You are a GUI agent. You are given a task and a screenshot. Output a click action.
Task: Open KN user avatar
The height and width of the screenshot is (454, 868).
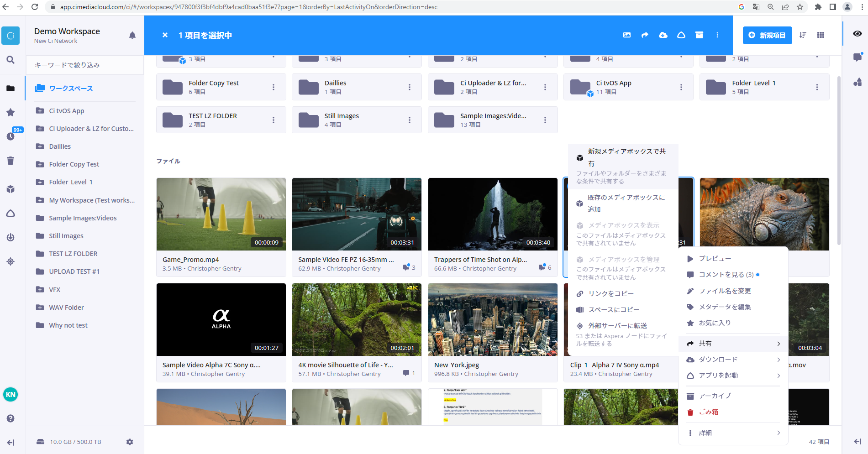pyautogui.click(x=11, y=395)
